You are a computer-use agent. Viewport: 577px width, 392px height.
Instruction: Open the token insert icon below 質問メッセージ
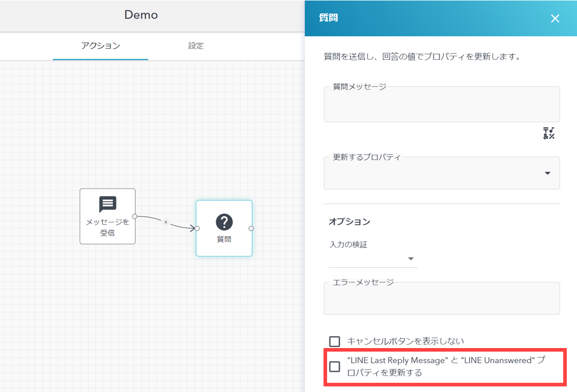click(x=548, y=133)
